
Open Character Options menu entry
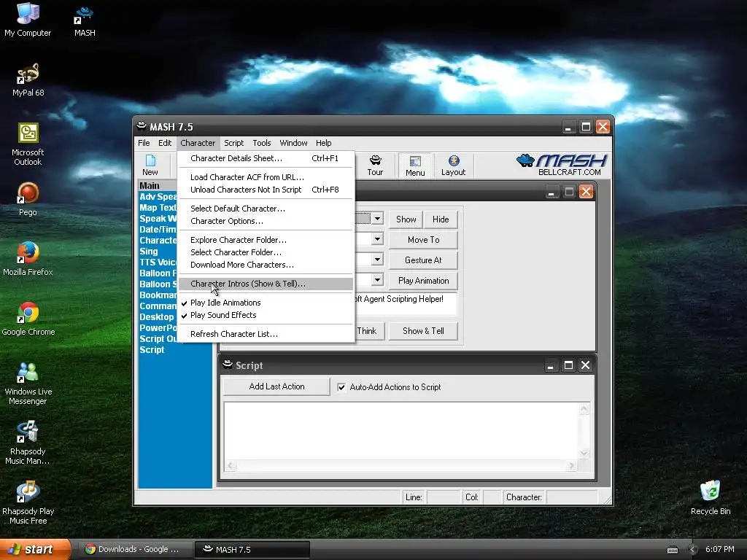[266, 221]
